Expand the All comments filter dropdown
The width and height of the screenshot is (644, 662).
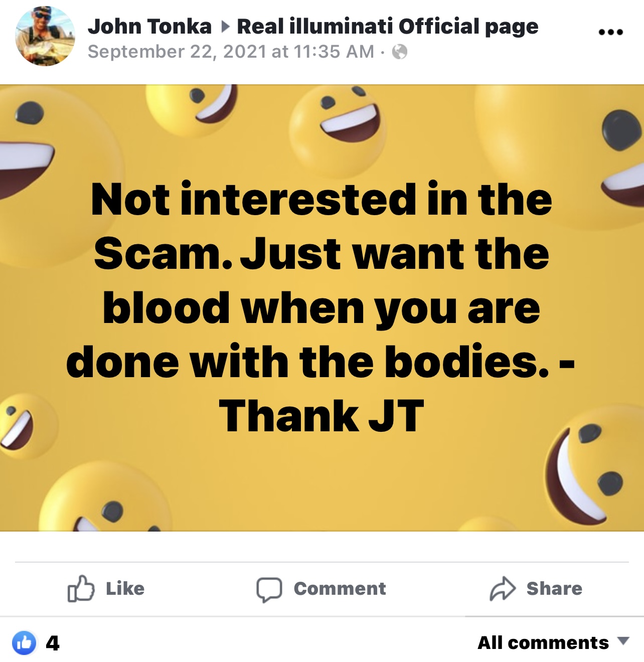point(553,642)
